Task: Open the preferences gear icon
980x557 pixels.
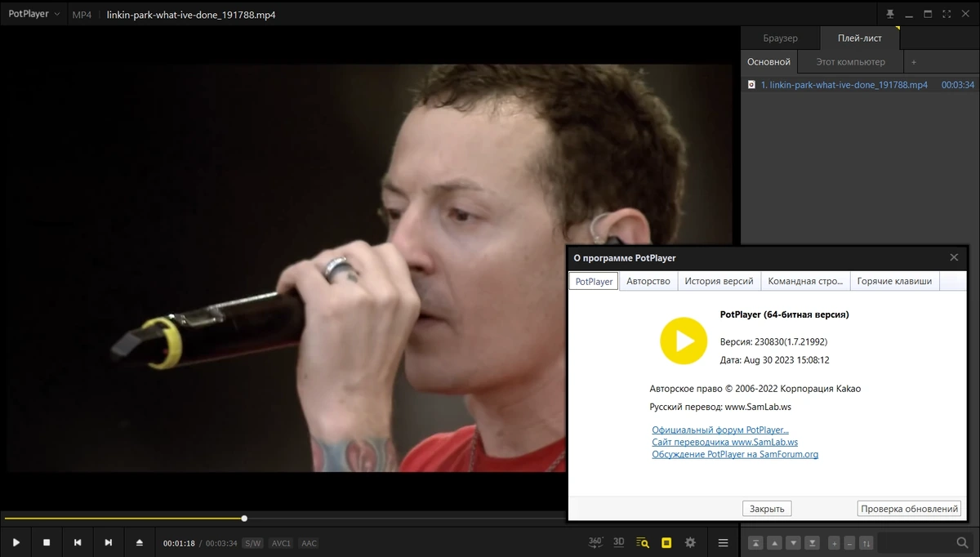Action: [x=690, y=542]
